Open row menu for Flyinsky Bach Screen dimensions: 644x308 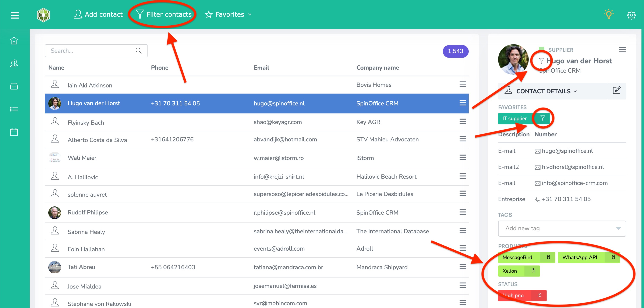click(x=463, y=121)
